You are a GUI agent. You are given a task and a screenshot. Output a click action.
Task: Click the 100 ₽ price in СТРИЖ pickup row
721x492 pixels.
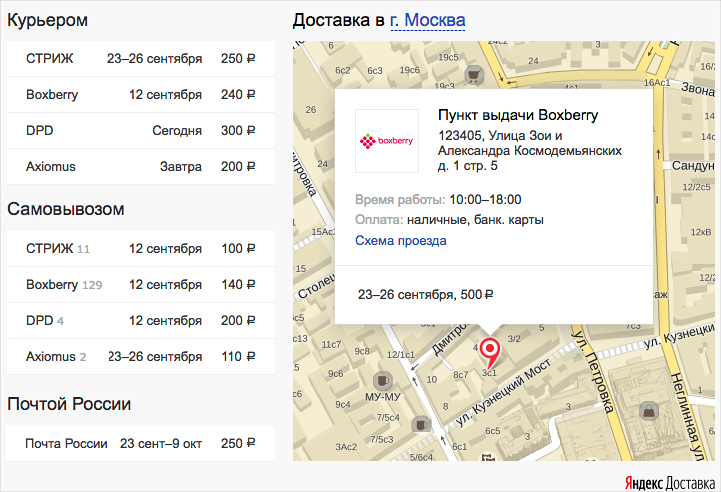(x=238, y=249)
